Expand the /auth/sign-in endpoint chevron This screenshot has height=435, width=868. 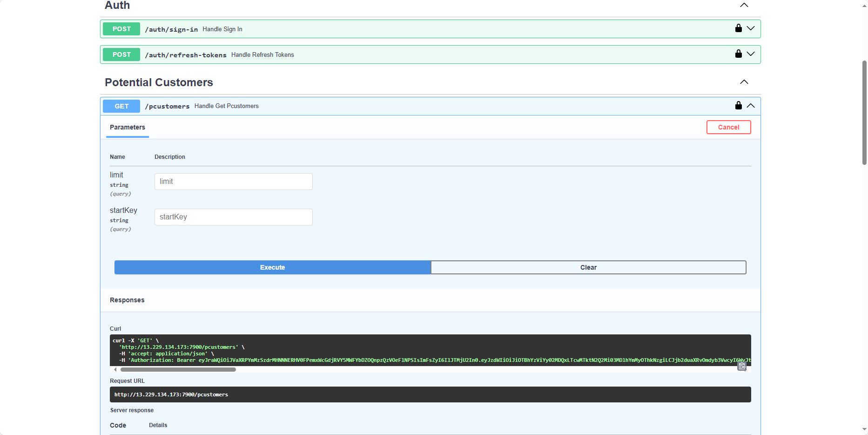tap(751, 28)
